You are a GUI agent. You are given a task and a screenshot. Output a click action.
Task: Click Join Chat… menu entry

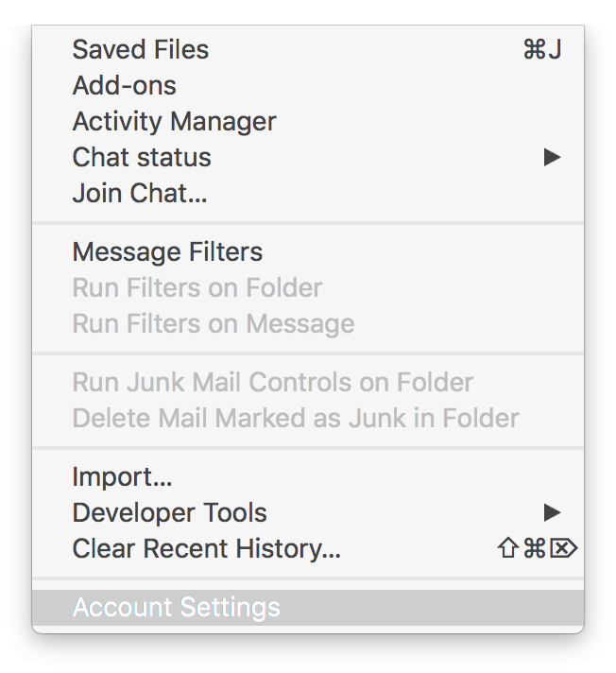[308, 193]
